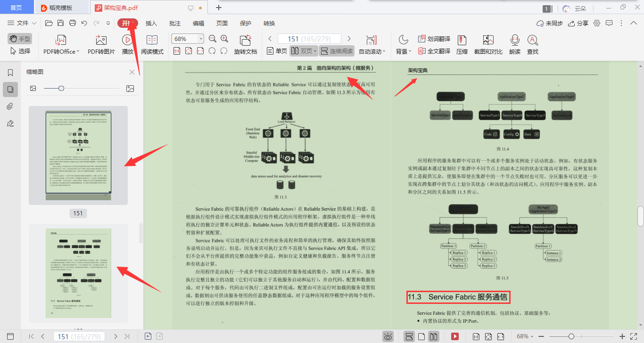Print the document

pyautogui.click(x=73, y=23)
